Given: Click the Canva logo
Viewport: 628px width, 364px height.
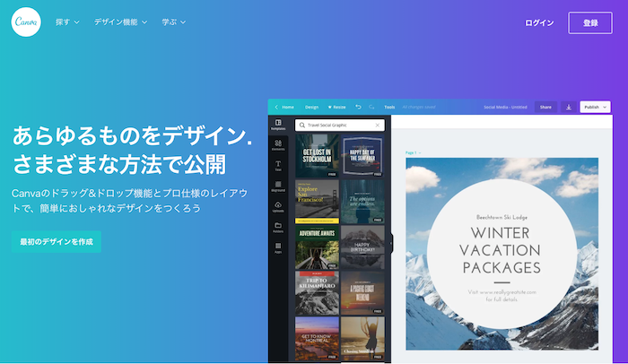Looking at the screenshot, I should [26, 22].
